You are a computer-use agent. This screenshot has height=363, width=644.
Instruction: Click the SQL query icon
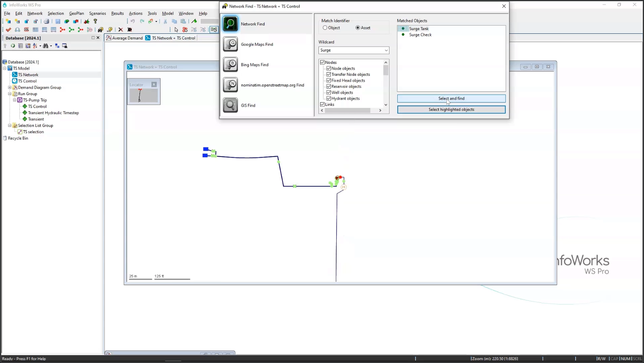point(26,30)
